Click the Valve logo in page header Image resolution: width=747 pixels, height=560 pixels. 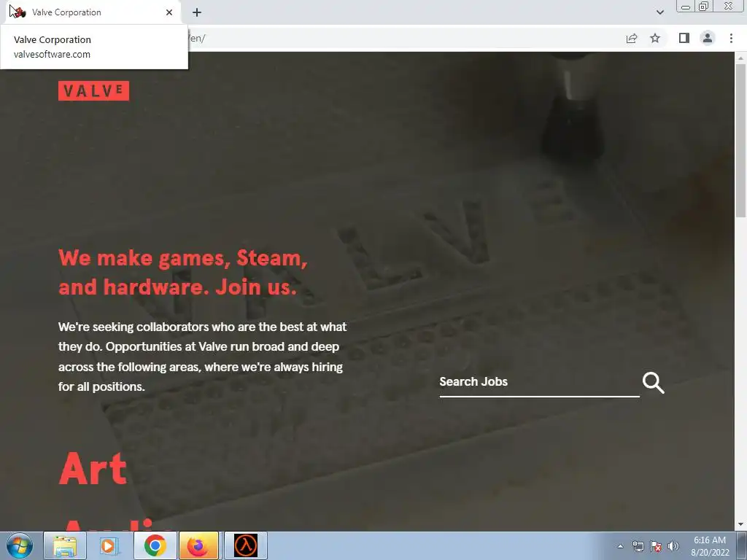93,90
